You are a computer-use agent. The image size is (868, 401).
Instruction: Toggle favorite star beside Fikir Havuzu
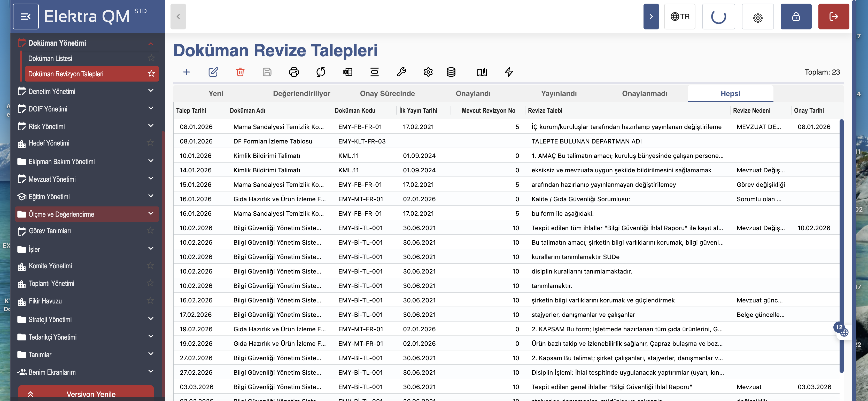[150, 301]
